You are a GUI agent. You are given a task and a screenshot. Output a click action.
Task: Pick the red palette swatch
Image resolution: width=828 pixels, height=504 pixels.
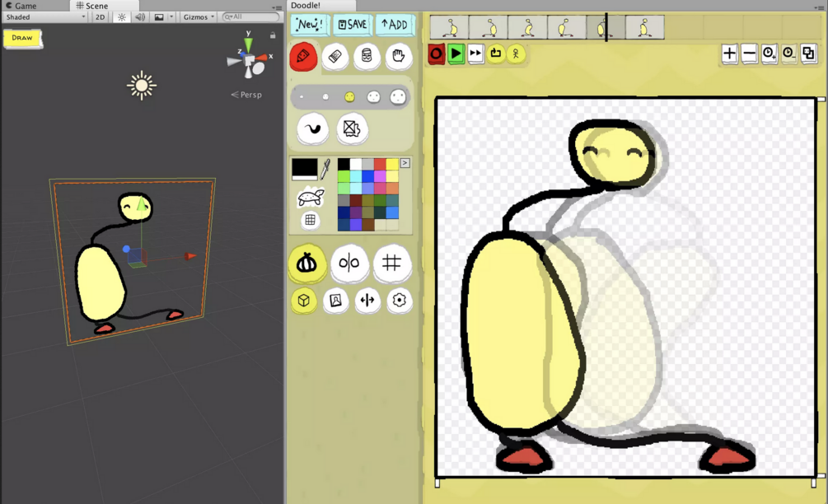[x=380, y=164]
